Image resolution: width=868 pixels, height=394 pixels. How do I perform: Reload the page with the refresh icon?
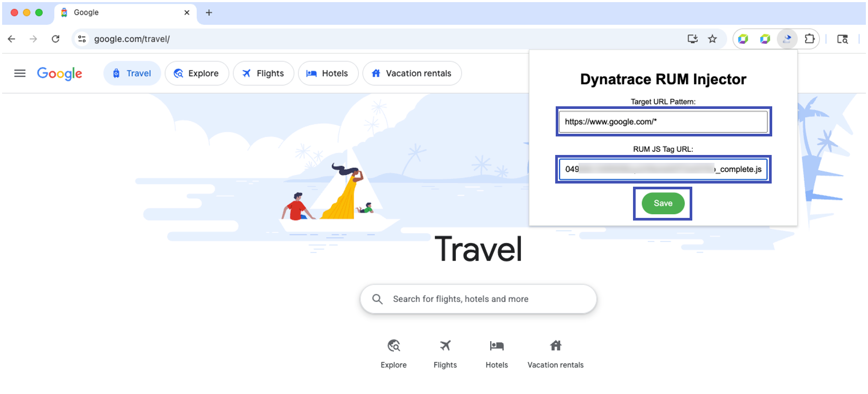click(x=56, y=39)
